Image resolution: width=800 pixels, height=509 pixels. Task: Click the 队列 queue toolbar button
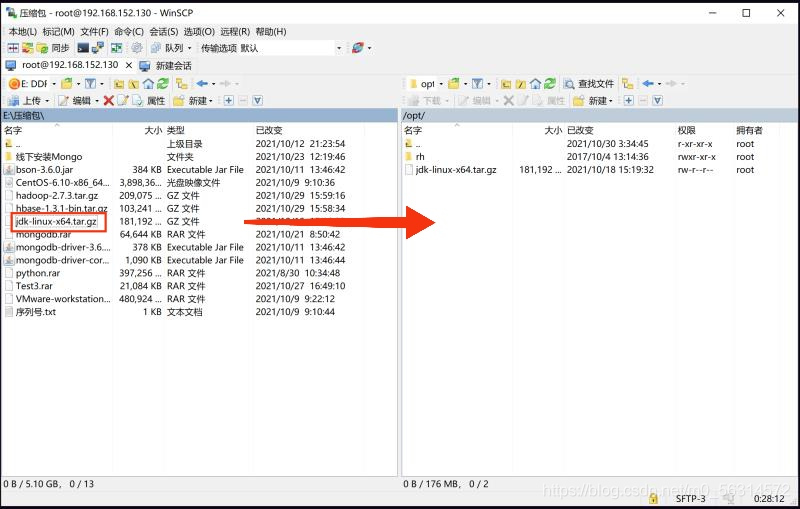[x=168, y=48]
